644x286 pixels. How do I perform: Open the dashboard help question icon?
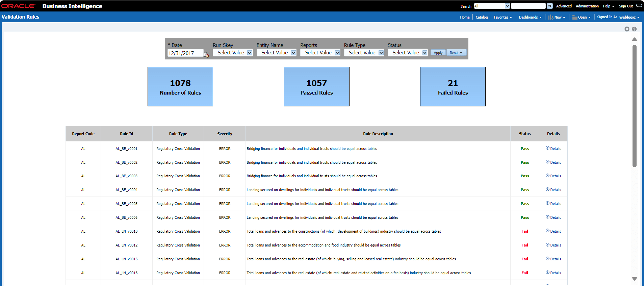tap(634, 29)
